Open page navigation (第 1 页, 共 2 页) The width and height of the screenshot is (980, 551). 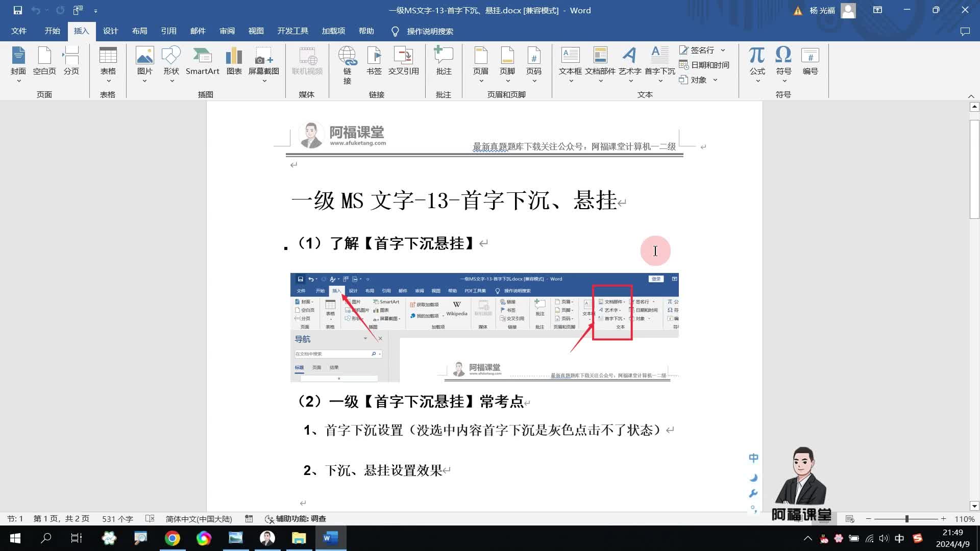pos(61,519)
